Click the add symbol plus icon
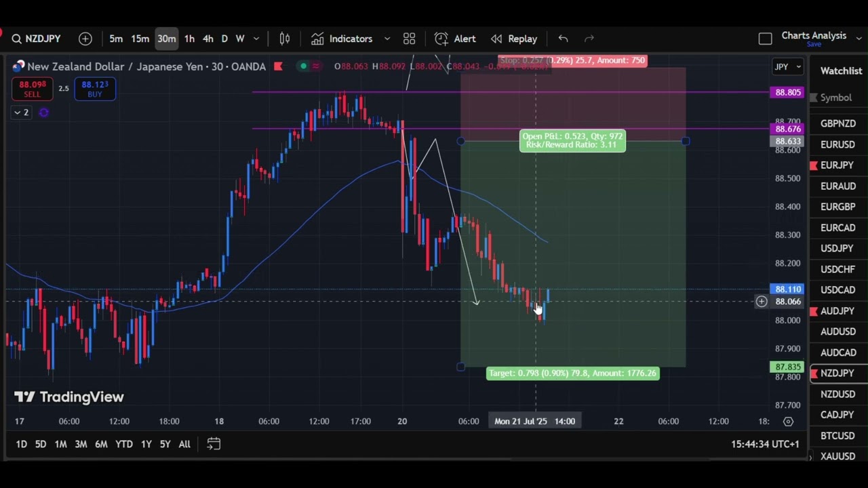The height and width of the screenshot is (488, 868). [85, 39]
